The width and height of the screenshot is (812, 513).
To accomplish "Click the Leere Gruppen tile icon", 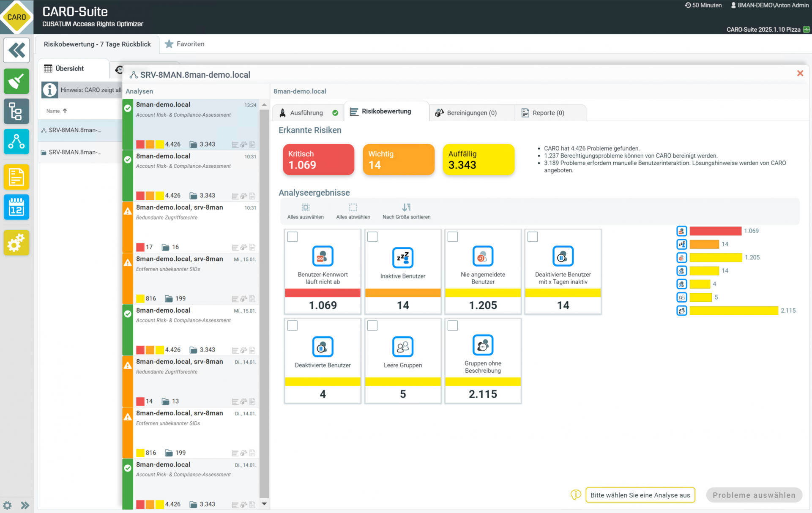I will coord(402,347).
